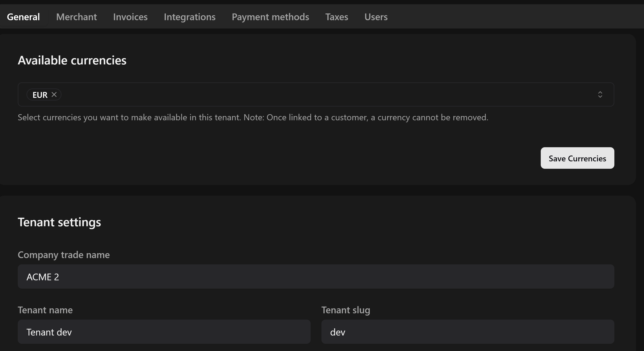The image size is (644, 351).
Task: Select the Integrations tab
Action: (189, 17)
